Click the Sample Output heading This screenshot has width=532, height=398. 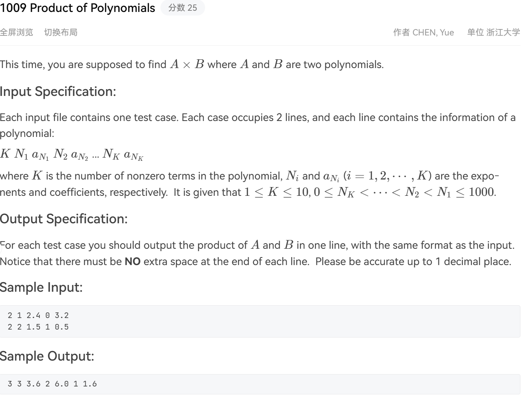(x=47, y=356)
